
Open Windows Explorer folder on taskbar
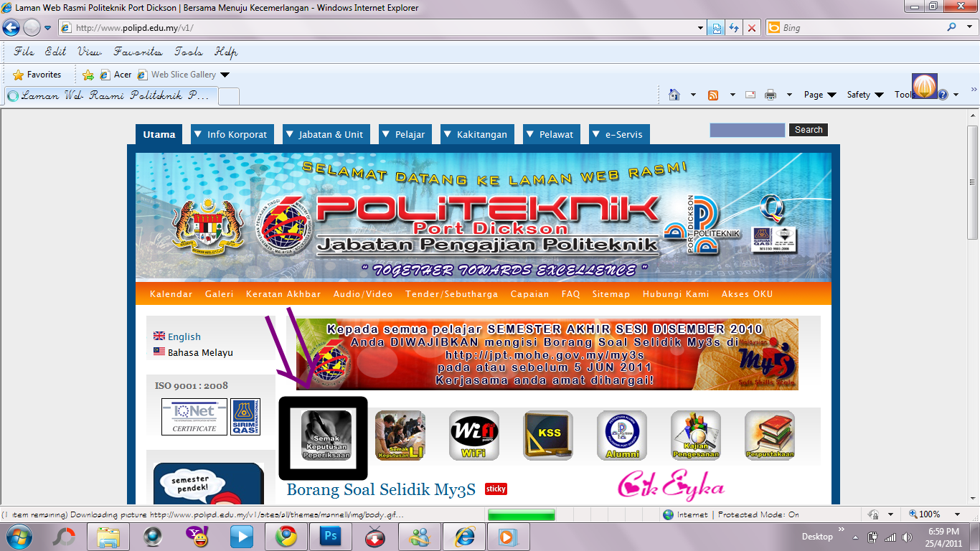click(x=108, y=536)
